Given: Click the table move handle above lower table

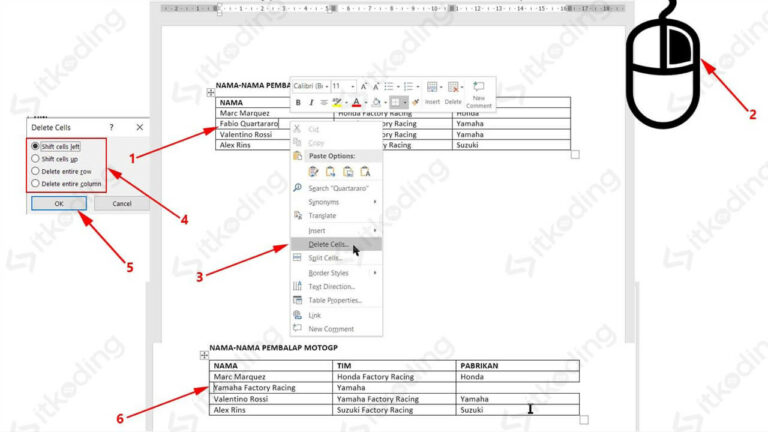Looking at the screenshot, I should click(204, 355).
